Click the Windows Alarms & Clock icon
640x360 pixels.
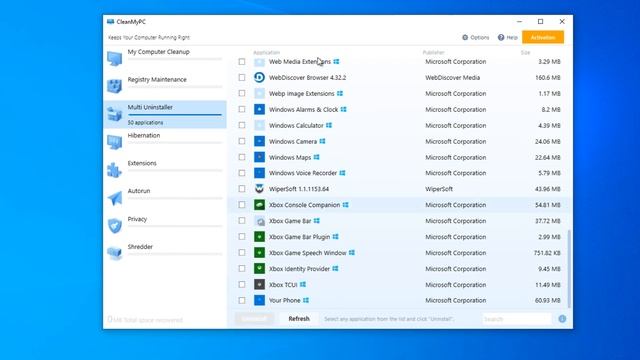coord(259,109)
